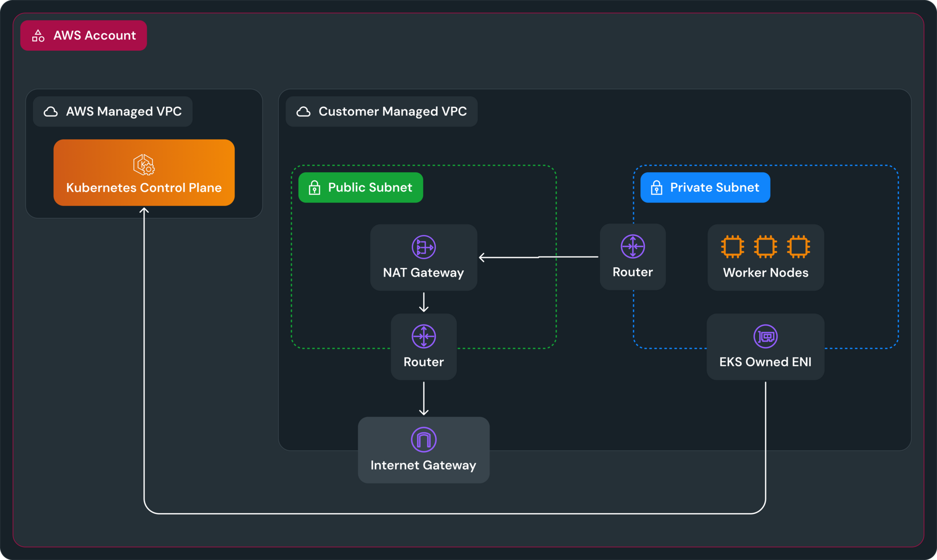The height and width of the screenshot is (560, 937).
Task: Select the AWS Account label
Action: [95, 36]
